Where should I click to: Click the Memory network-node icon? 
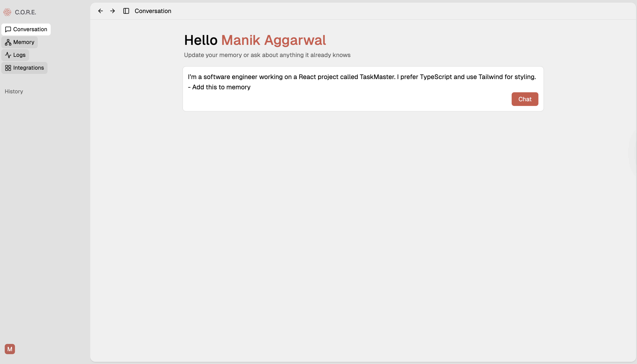[x=8, y=42]
